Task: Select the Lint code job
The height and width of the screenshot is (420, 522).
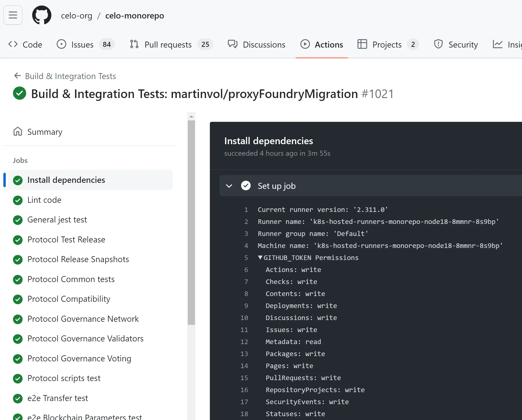Action: coord(44,200)
